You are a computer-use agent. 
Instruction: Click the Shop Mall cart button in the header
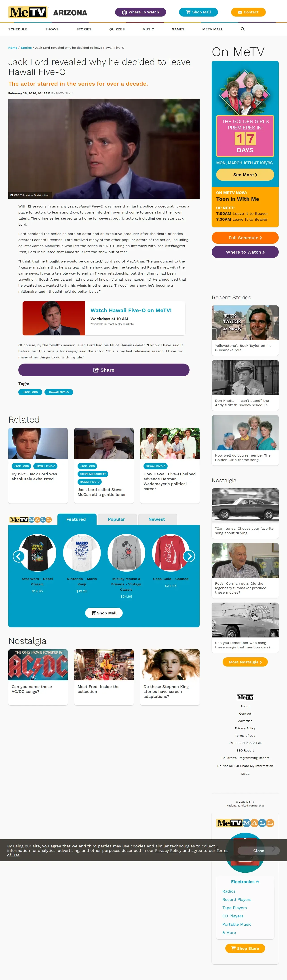pyautogui.click(x=198, y=12)
